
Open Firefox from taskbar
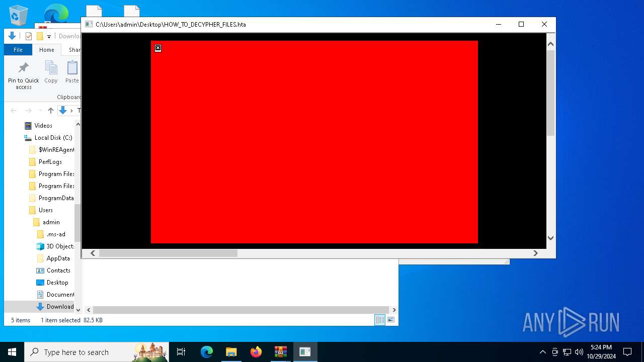tap(256, 352)
